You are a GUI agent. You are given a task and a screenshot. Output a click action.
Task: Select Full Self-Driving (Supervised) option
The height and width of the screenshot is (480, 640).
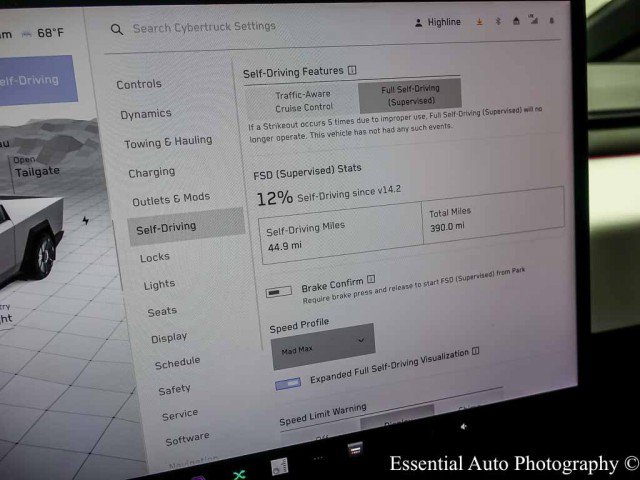[x=410, y=95]
